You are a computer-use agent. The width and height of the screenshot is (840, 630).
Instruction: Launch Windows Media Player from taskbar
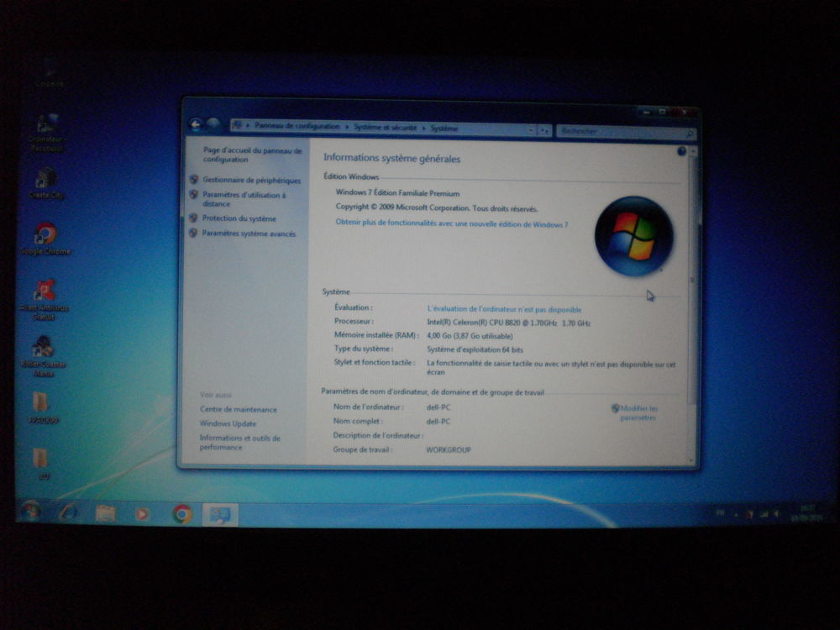pyautogui.click(x=143, y=513)
